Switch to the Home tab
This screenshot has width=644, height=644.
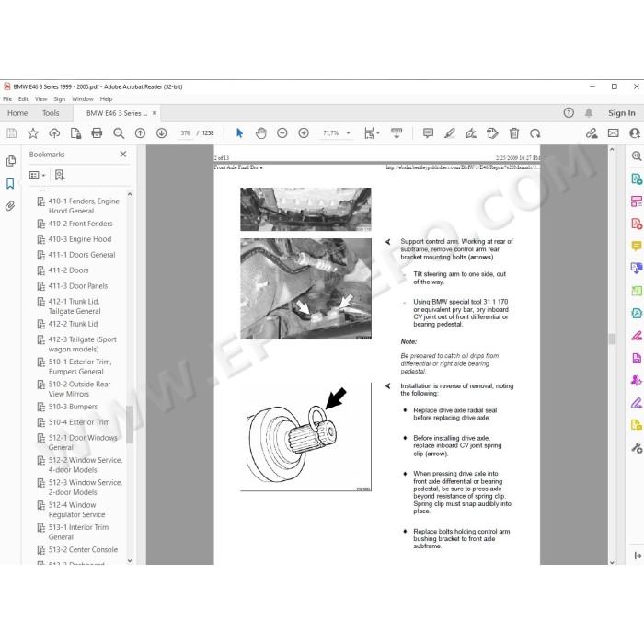(17, 113)
